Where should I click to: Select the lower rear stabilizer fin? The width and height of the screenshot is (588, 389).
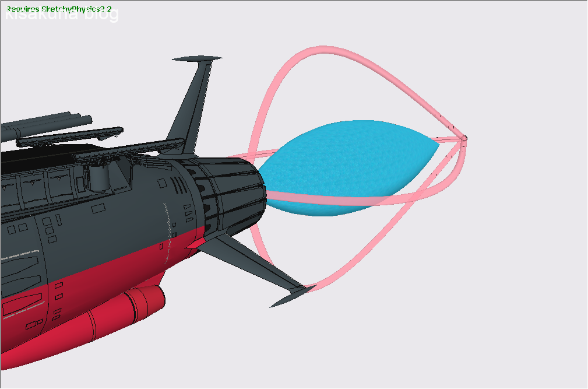(x=251, y=261)
